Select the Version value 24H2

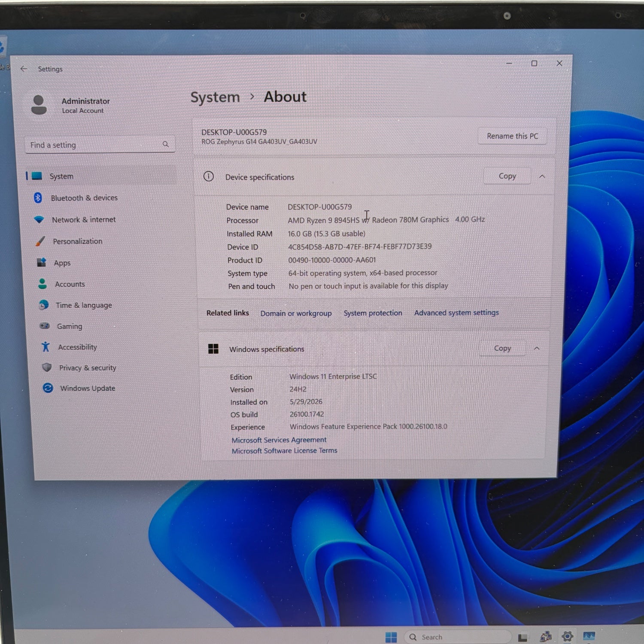click(x=298, y=389)
